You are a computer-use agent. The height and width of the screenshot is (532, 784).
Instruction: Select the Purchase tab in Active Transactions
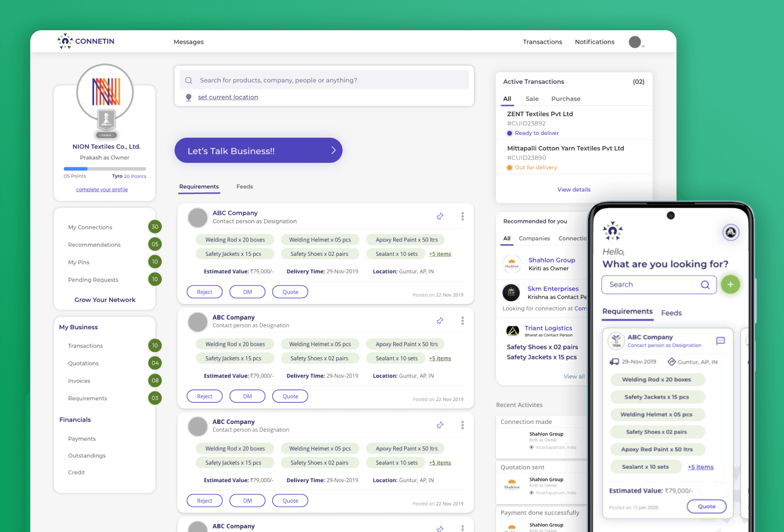tap(566, 99)
